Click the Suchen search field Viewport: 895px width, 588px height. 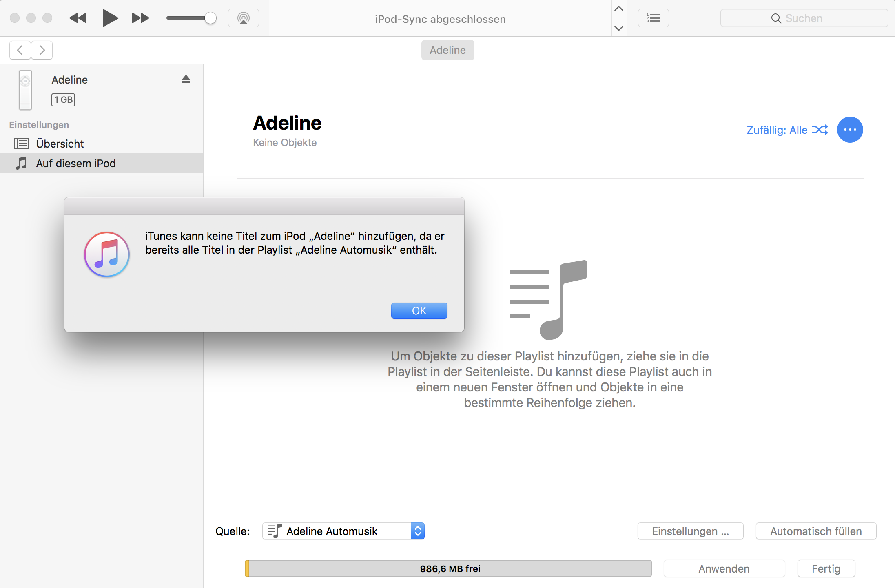click(804, 18)
